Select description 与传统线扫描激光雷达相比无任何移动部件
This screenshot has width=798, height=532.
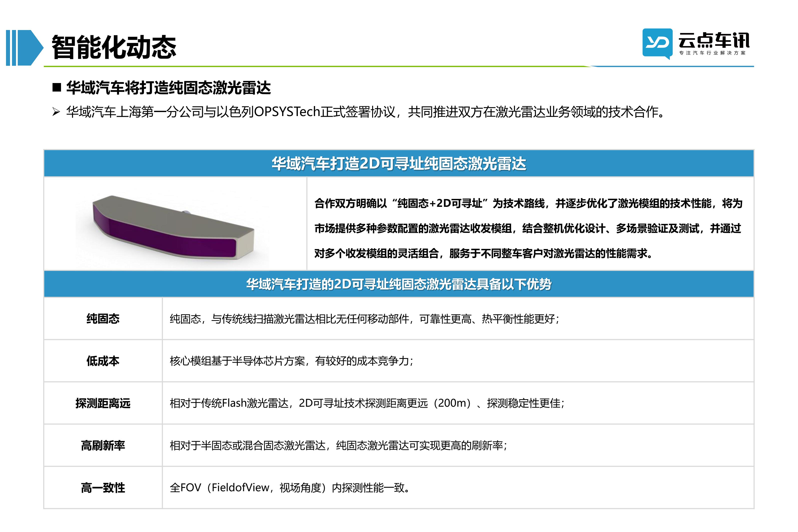click(365, 319)
